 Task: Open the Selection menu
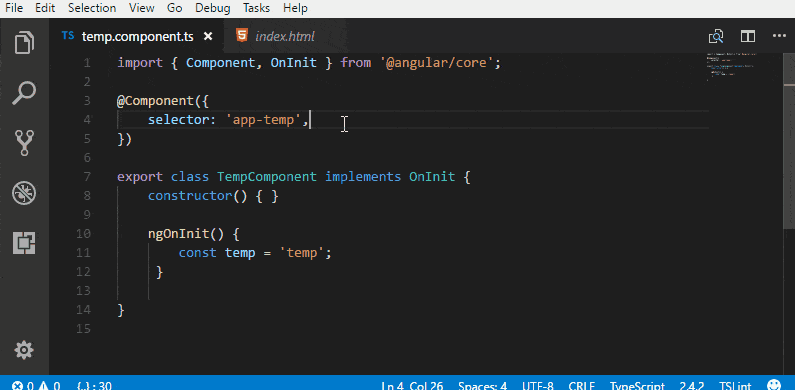point(92,8)
